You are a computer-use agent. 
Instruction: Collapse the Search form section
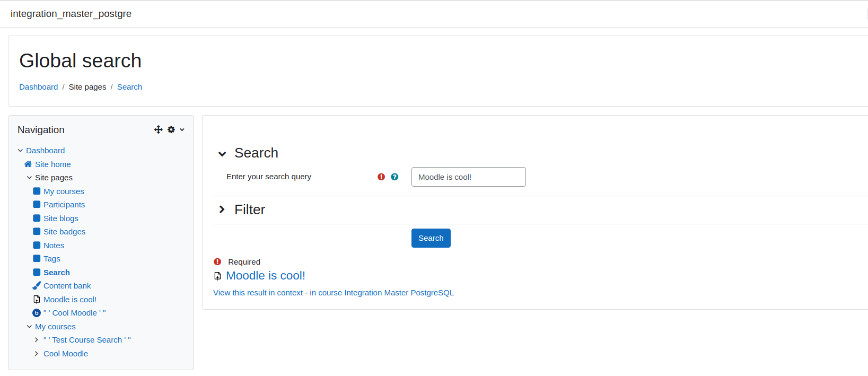point(222,154)
